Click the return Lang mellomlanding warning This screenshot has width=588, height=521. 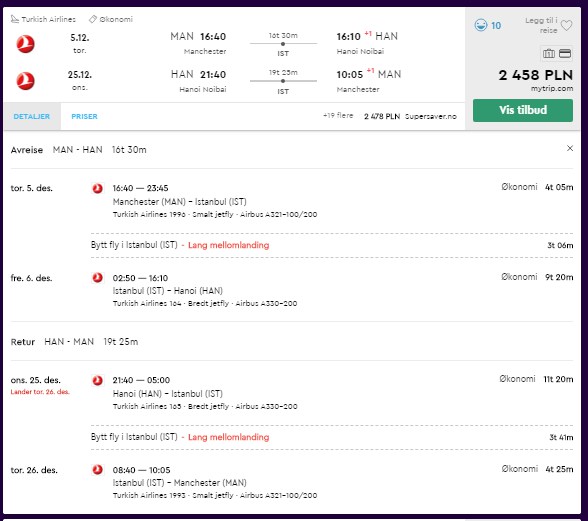228,437
